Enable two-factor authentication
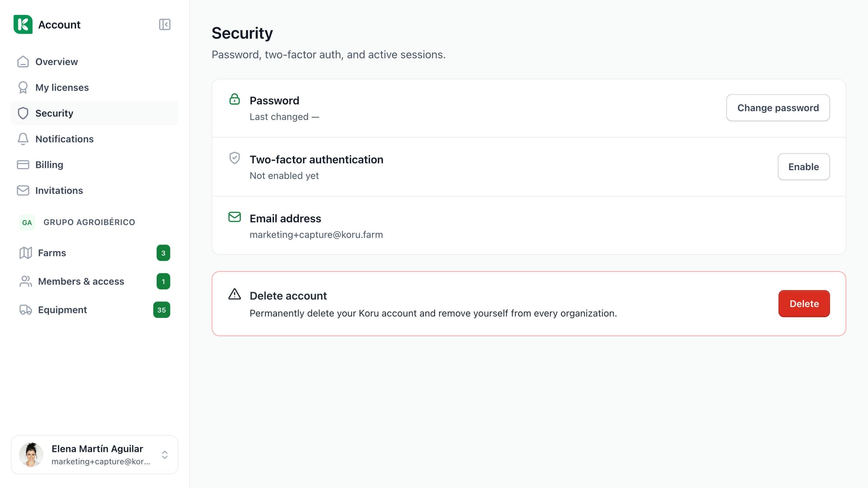 click(x=804, y=167)
